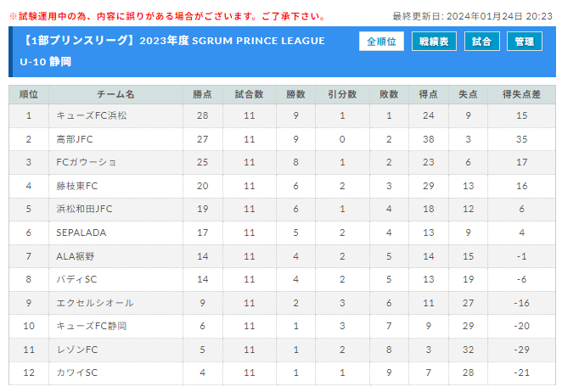Switch to the 戦績表 tab
This screenshot has width=562, height=392.
point(434,42)
